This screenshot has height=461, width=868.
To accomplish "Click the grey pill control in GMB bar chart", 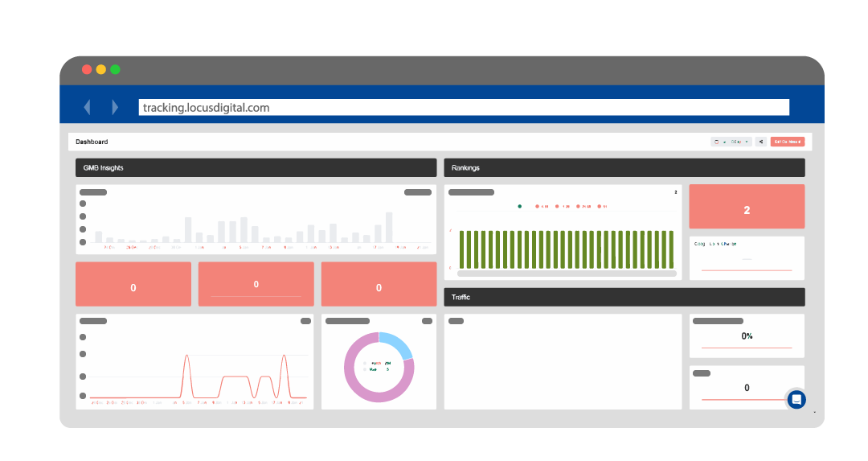I will 418,192.
